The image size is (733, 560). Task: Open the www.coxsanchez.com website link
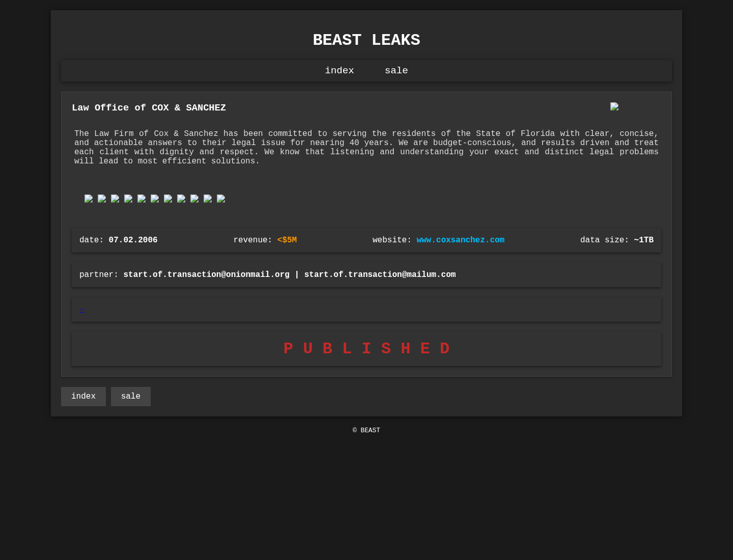coord(460,240)
